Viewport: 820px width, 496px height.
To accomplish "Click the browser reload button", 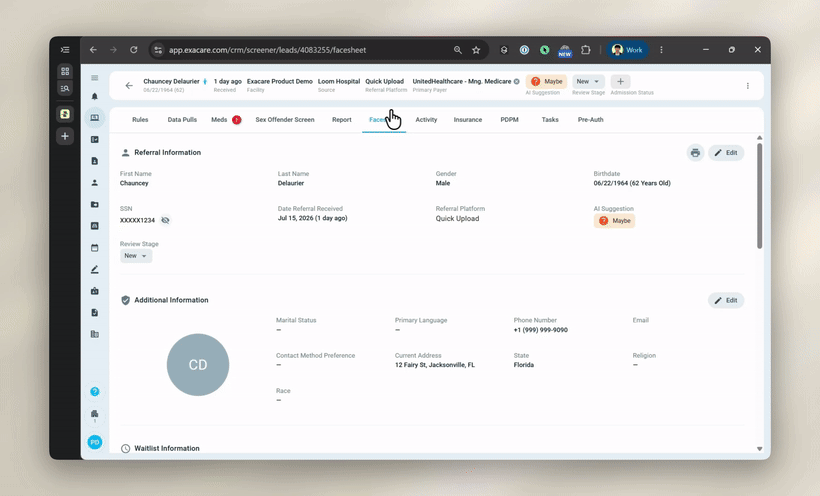I will pos(134,50).
